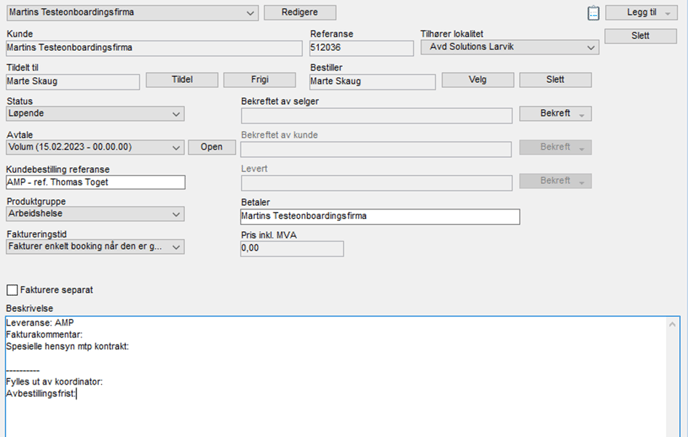The image size is (688, 437).
Task: Click the Frigi button
Action: pos(259,80)
